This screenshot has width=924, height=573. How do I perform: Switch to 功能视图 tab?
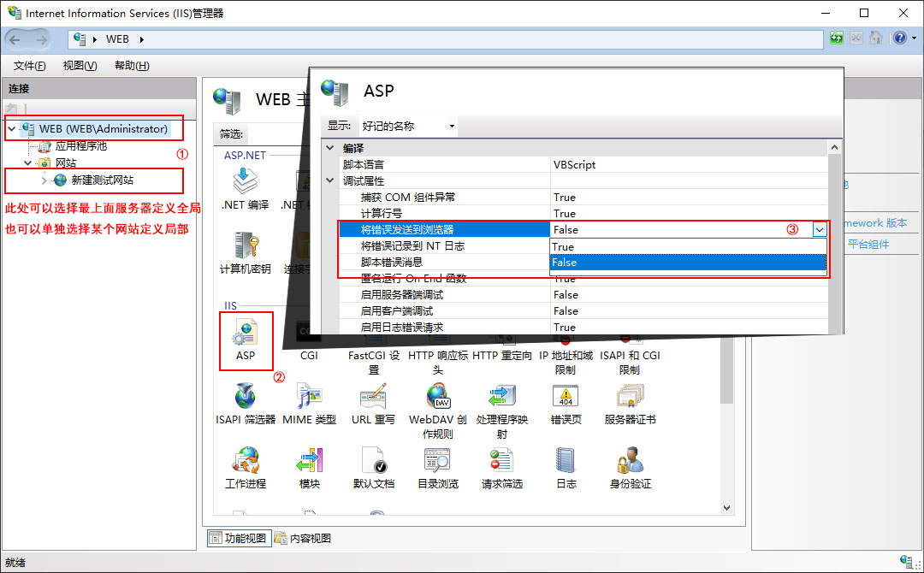(x=239, y=538)
